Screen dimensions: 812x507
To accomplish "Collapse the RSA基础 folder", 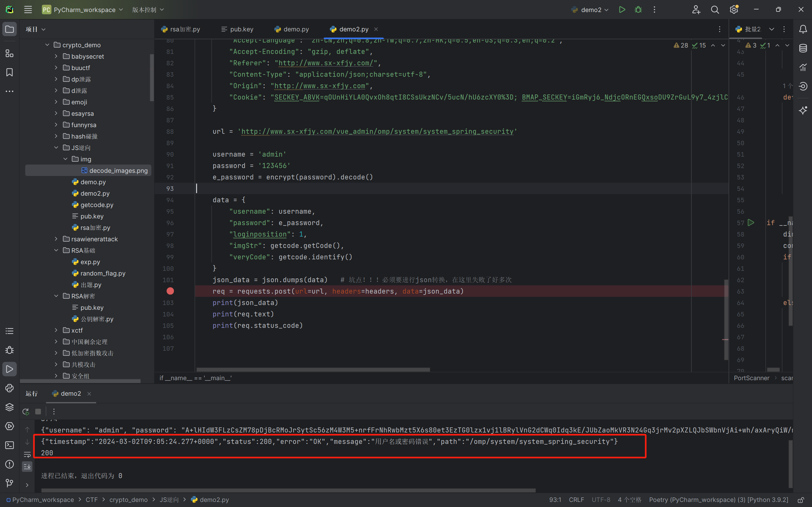I will point(56,250).
